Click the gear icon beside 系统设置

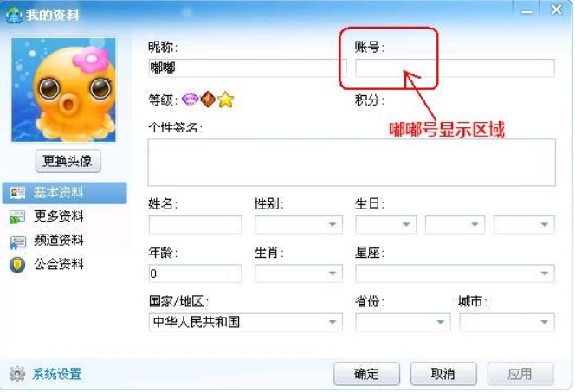tap(16, 374)
